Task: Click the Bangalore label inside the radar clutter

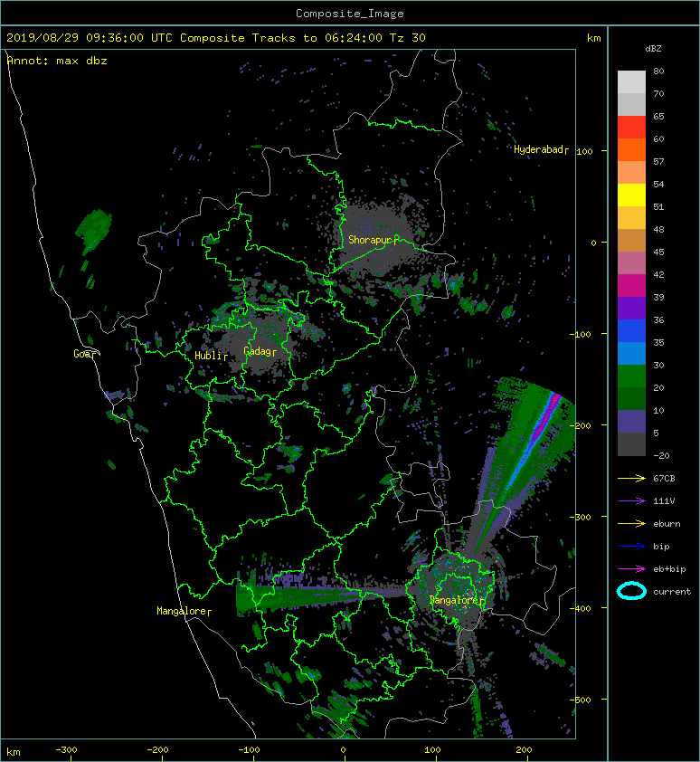Action: coord(455,600)
